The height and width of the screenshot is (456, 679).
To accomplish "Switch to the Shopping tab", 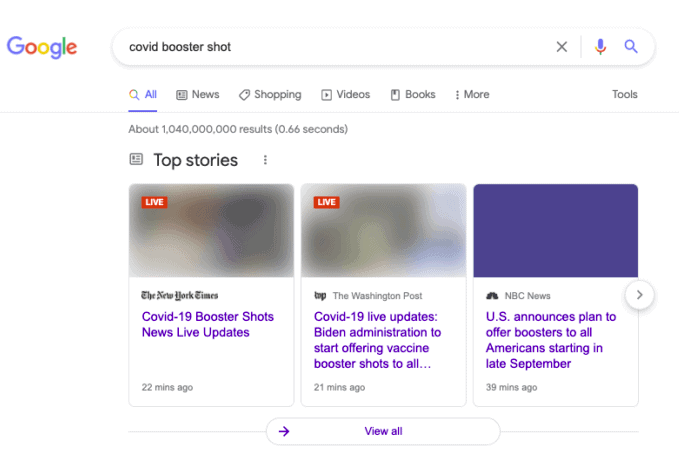I will click(x=270, y=95).
